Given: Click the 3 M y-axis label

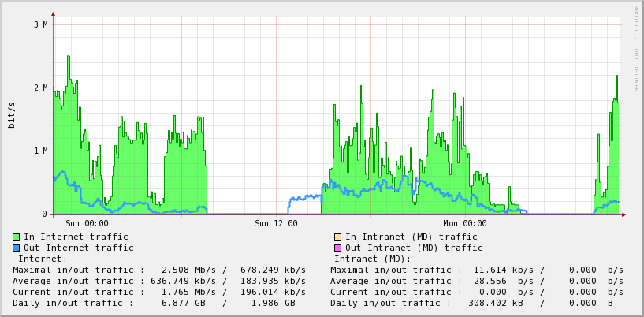Looking at the screenshot, I should pos(40,24).
